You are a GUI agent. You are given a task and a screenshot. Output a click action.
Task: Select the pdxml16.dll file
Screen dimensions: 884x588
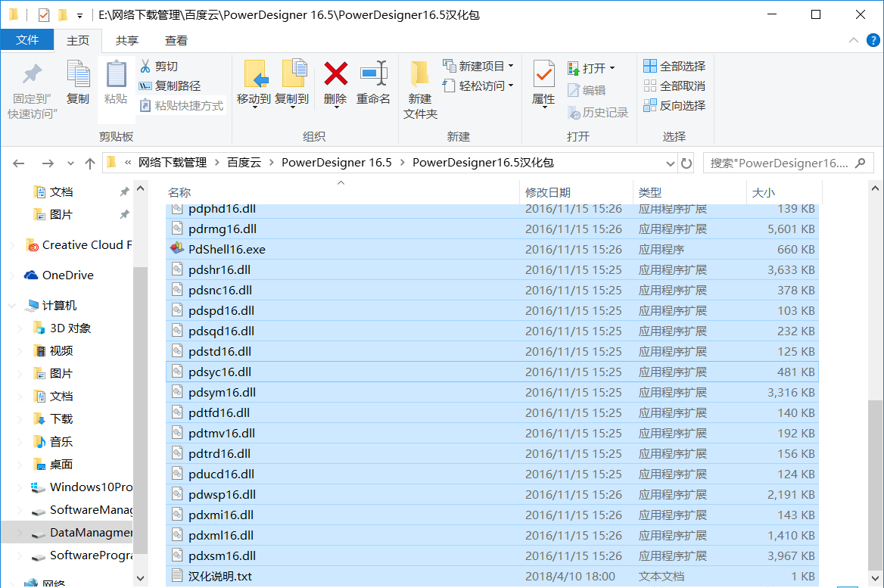click(492, 536)
